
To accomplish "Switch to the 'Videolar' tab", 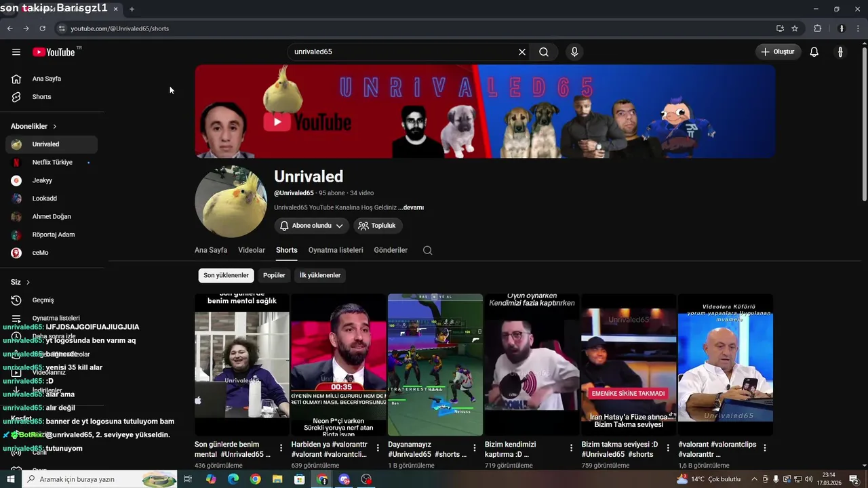I will (x=252, y=250).
